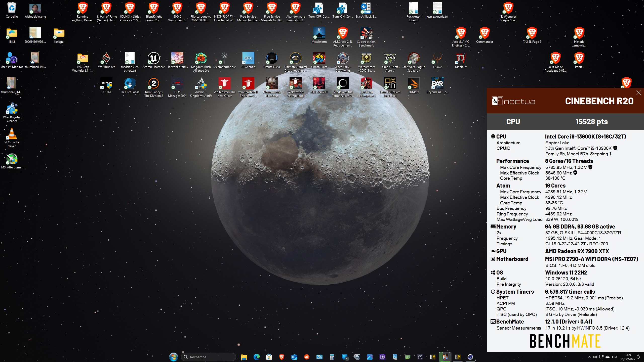Open 1997 Jeep Wrangler L4-1... folder
The height and width of the screenshot is (362, 644).
[x=83, y=62]
